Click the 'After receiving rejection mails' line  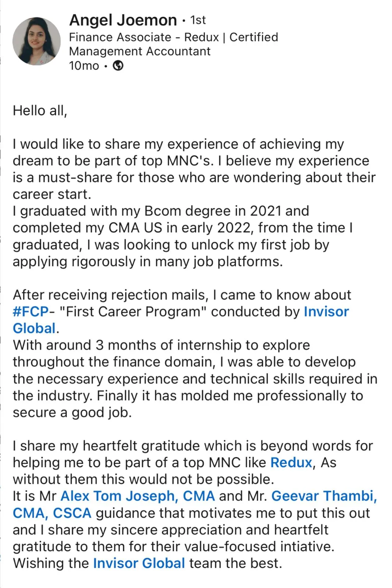(182, 295)
